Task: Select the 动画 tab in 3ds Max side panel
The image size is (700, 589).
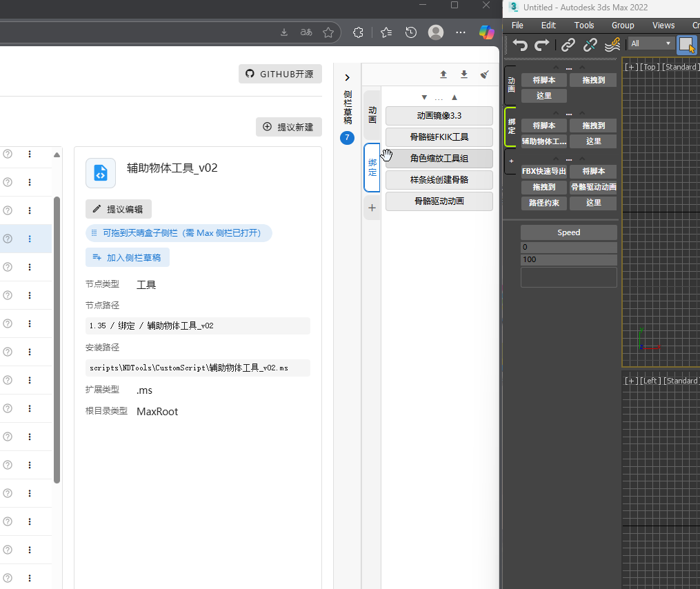Action: pyautogui.click(x=511, y=85)
